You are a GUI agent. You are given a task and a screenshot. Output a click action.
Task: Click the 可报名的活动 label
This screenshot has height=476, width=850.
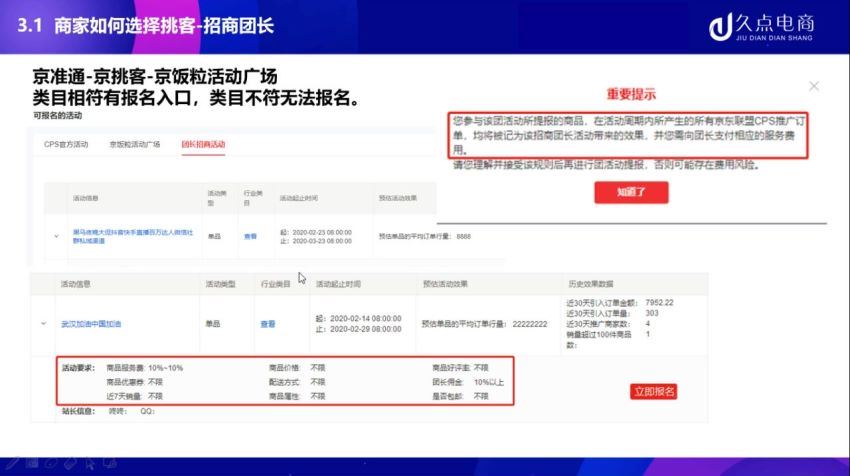[57, 115]
